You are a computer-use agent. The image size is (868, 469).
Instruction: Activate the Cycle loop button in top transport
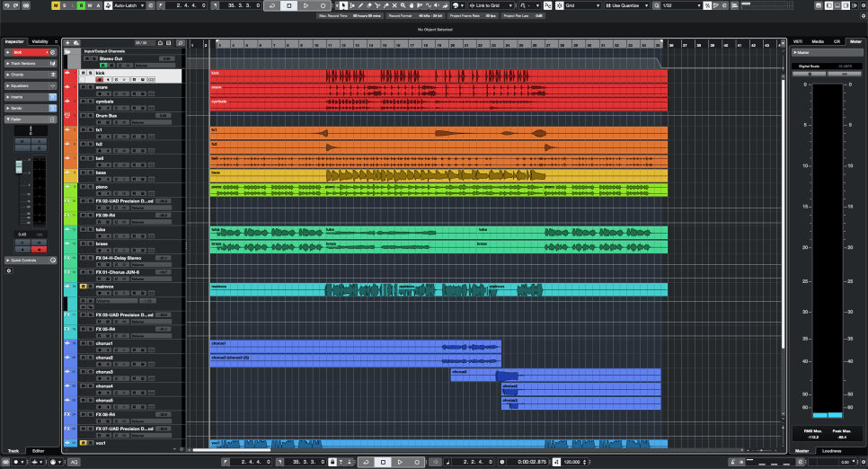(272, 5)
